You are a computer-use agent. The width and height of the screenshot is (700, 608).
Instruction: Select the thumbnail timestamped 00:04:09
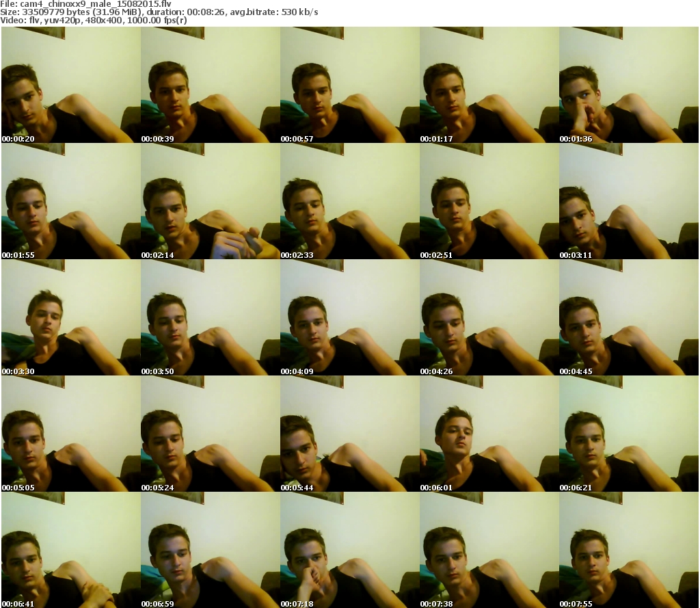point(349,317)
